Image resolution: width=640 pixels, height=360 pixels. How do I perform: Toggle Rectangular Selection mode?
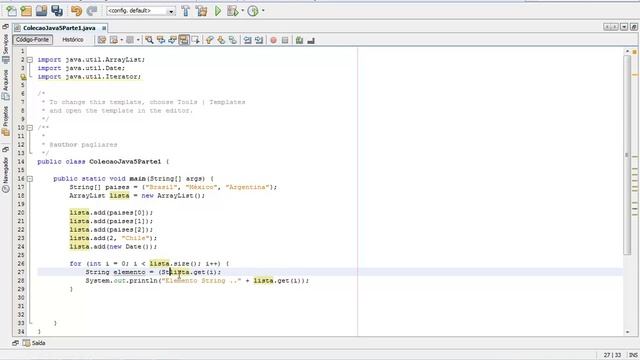click(196, 40)
